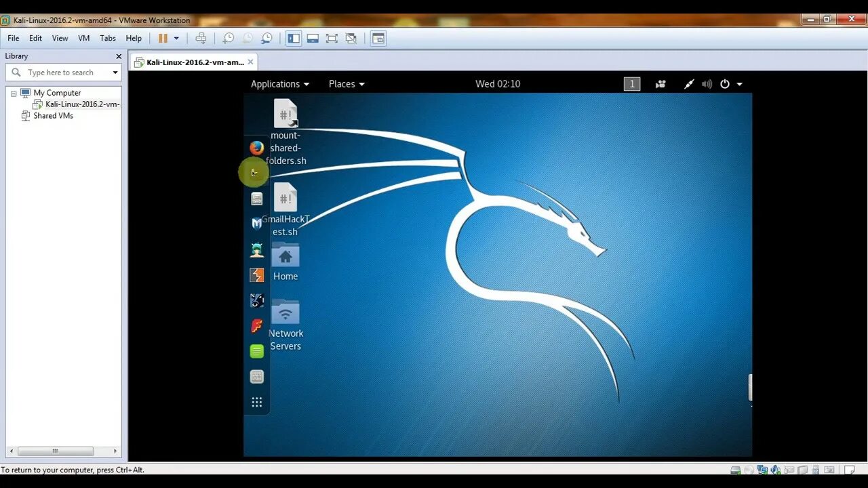The width and height of the screenshot is (868, 488).
Task: Click the Kali power icon
Action: tap(725, 84)
